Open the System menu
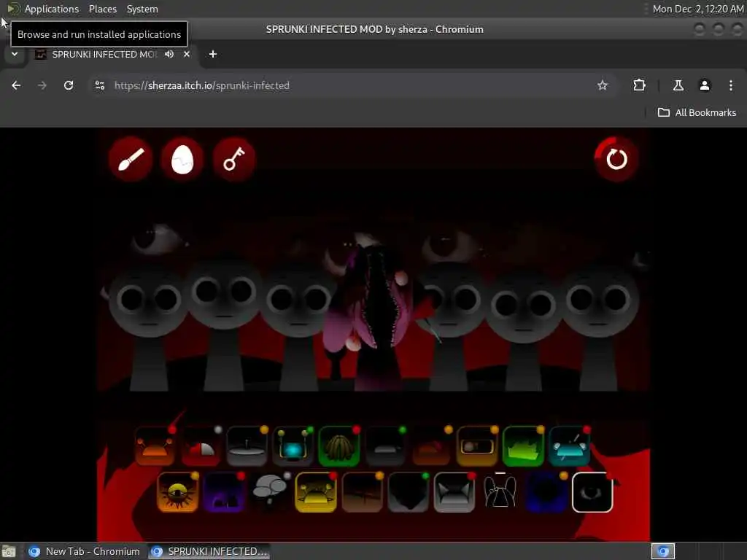Screen dimensions: 747x560 [142, 9]
